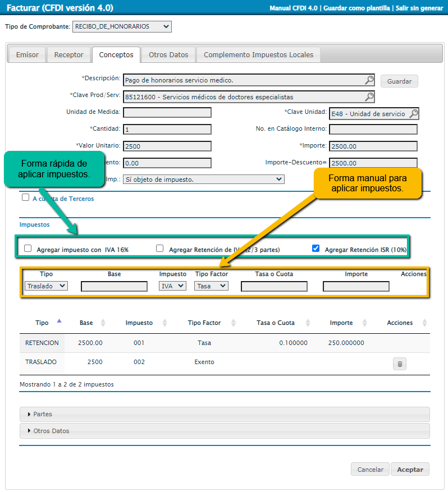The height and width of the screenshot is (492, 448).
Task: Check Agregar Retención de IVA (2/3 partes)
Action: 160,249
